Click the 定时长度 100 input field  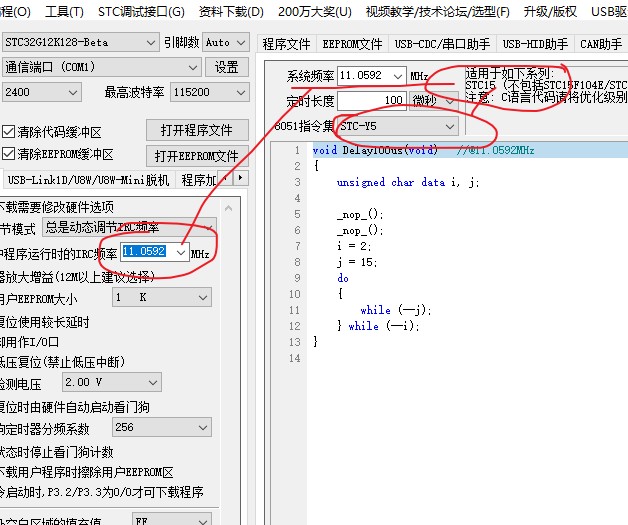[x=372, y=100]
